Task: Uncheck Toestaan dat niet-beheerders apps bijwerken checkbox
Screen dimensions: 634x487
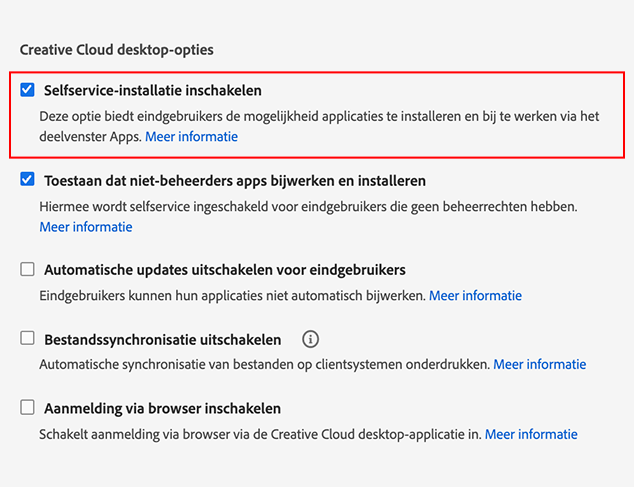Action: (27, 181)
